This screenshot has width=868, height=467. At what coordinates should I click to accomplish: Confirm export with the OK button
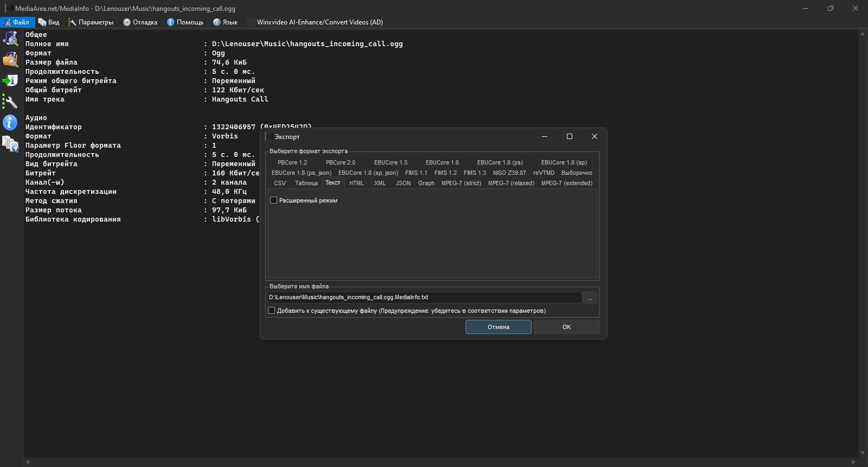(x=567, y=327)
